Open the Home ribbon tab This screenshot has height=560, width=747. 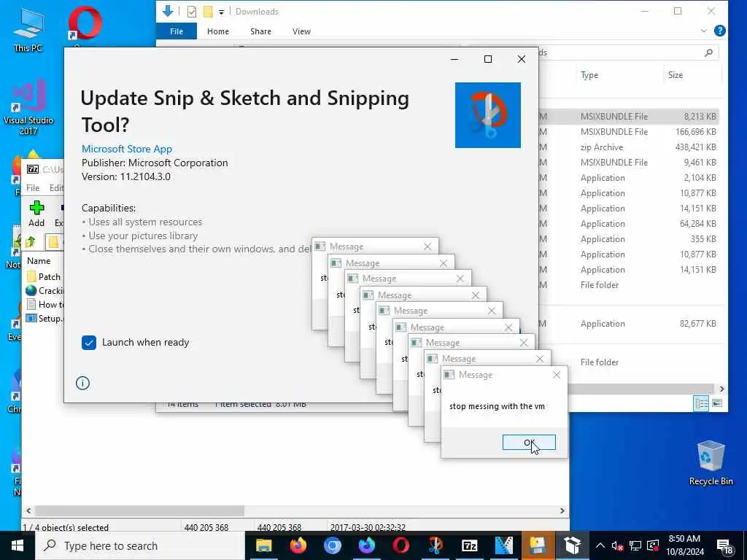217,31
